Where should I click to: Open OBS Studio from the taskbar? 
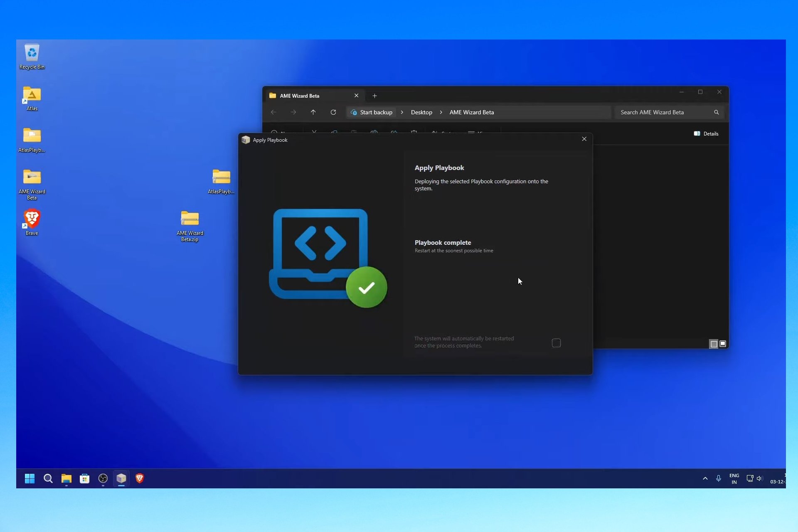click(x=103, y=478)
